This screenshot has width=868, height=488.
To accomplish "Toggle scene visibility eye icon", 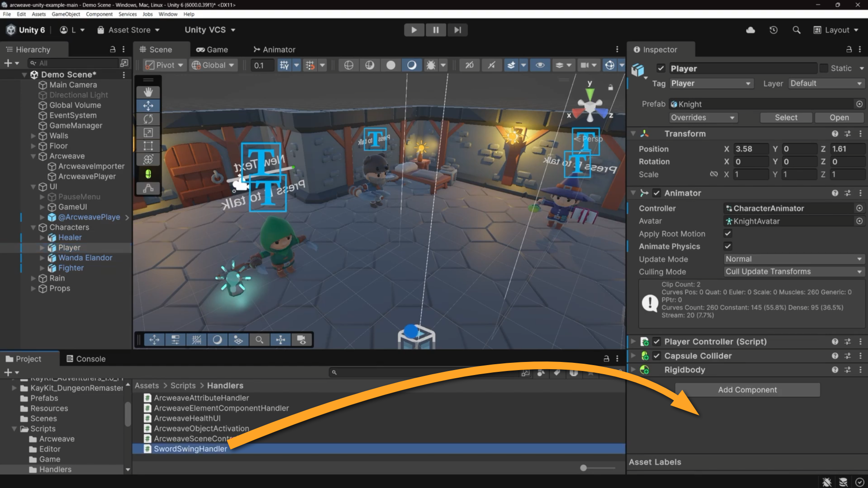I will [540, 65].
